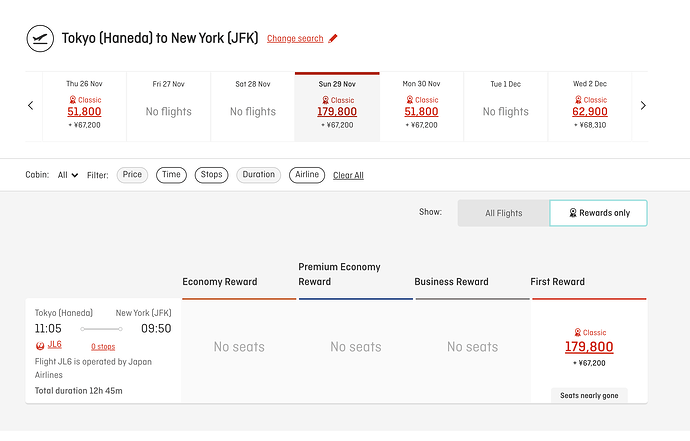The image size is (690, 441).
Task: Click the Classic ribbon icon in the First Reward cell
Action: (x=578, y=332)
